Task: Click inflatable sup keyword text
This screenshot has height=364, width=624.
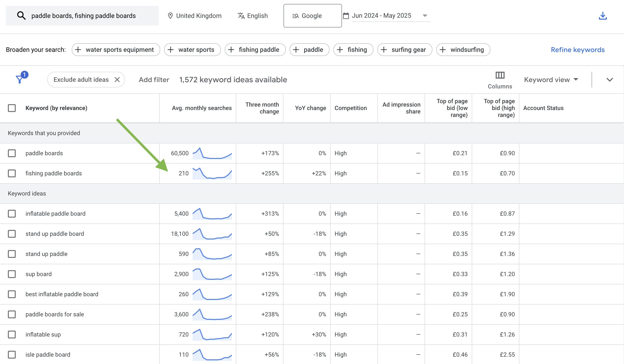Action: (43, 335)
